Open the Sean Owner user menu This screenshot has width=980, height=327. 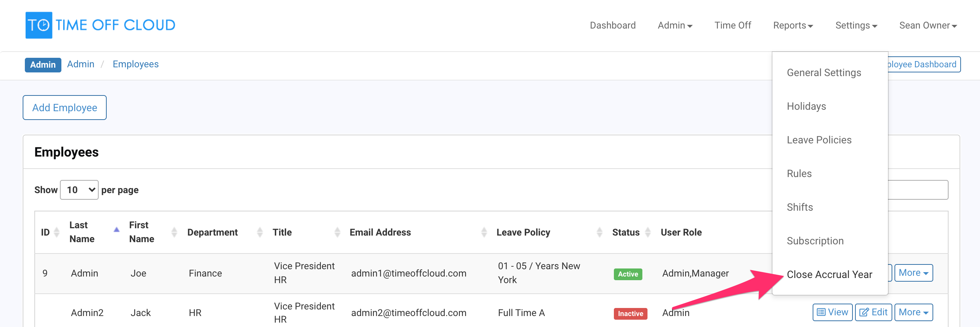point(928,25)
